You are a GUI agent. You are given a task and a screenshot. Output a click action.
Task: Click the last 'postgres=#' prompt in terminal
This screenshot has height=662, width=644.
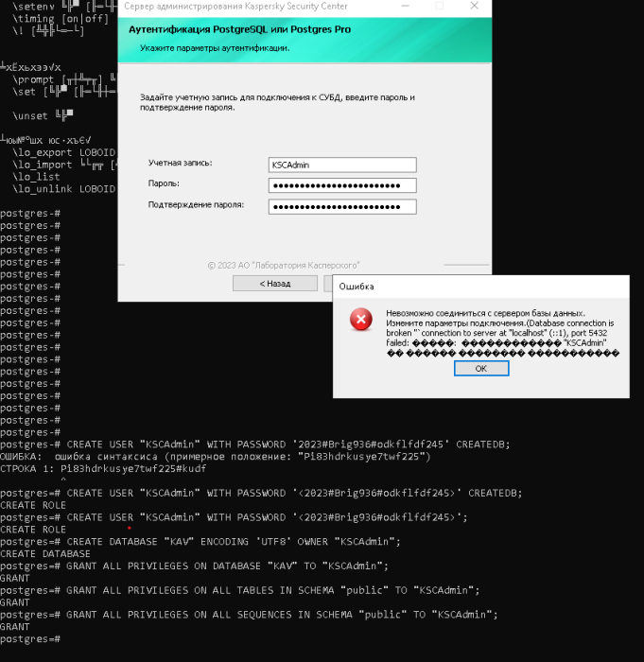tap(30, 639)
